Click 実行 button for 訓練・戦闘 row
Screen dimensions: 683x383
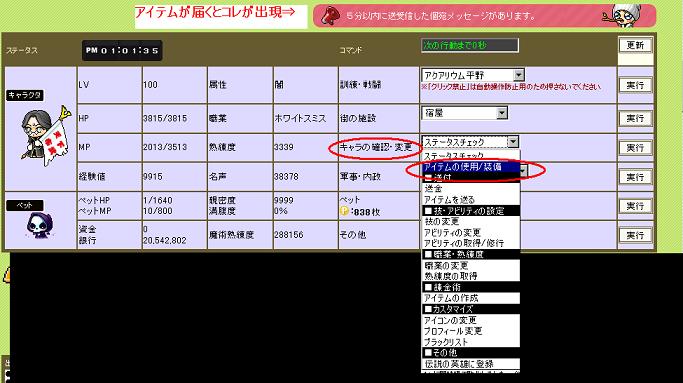point(635,85)
